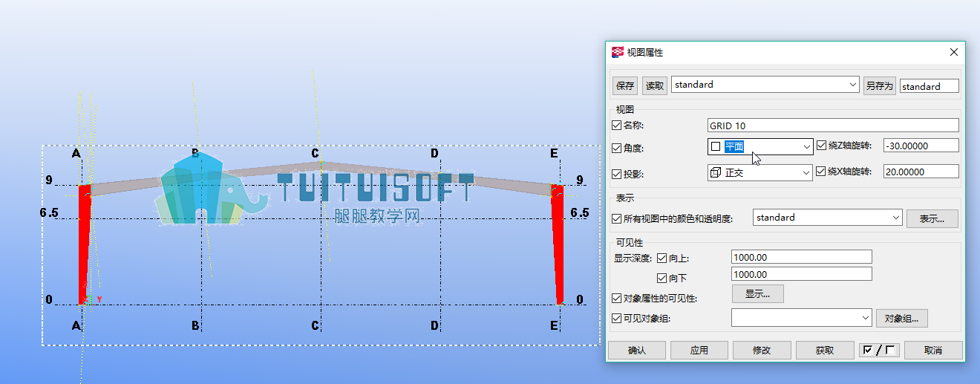This screenshot has height=384, width=980.
Task: Open the 正交 projection dropdown
Action: [x=760, y=172]
